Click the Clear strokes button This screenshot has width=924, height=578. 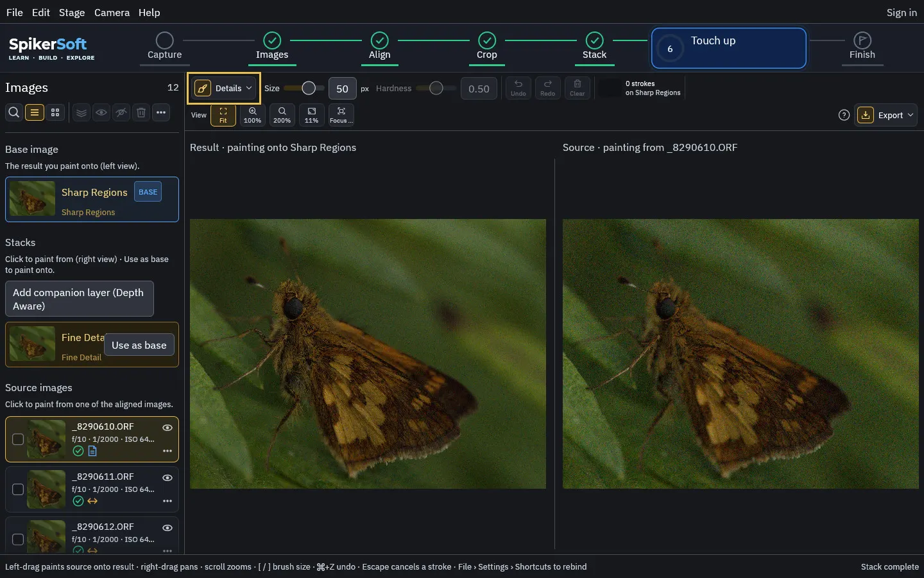pyautogui.click(x=577, y=88)
